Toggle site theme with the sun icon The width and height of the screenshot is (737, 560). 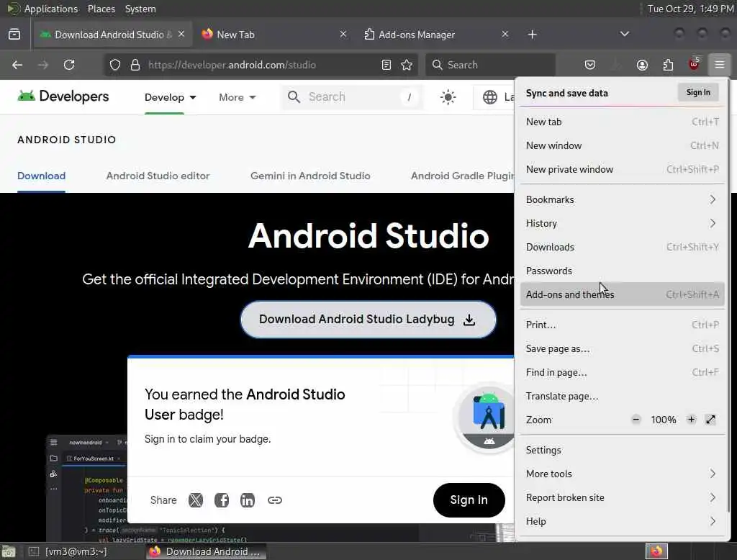(x=448, y=97)
